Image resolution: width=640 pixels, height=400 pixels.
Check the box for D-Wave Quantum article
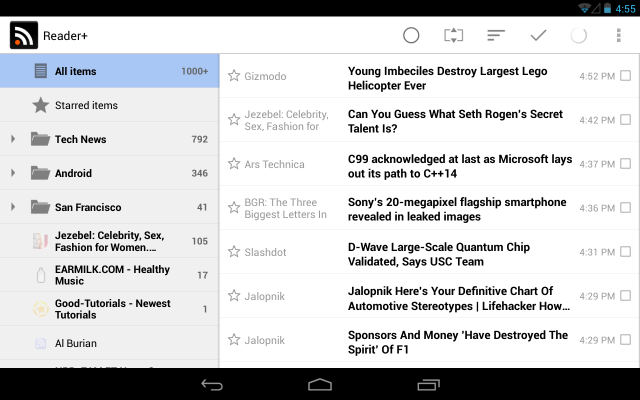[x=625, y=251]
